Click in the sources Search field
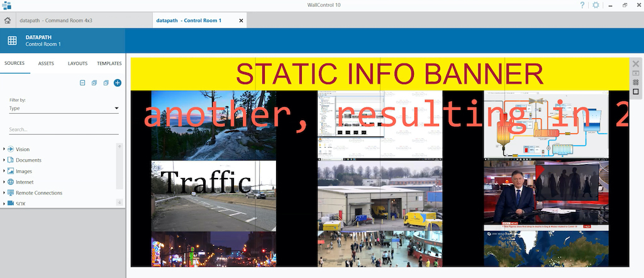 pyautogui.click(x=64, y=130)
